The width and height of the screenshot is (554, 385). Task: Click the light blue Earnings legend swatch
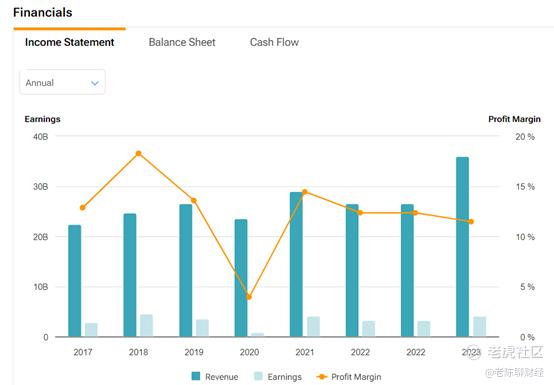point(259,376)
